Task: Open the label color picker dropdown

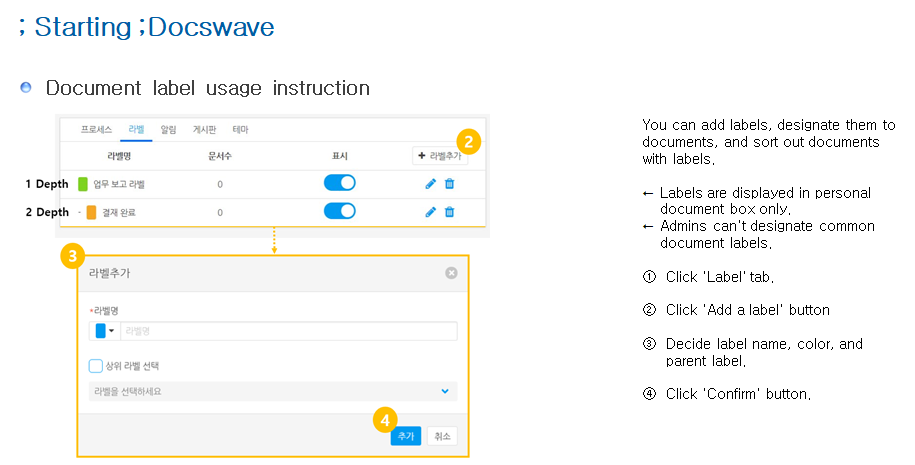Action: [x=105, y=331]
